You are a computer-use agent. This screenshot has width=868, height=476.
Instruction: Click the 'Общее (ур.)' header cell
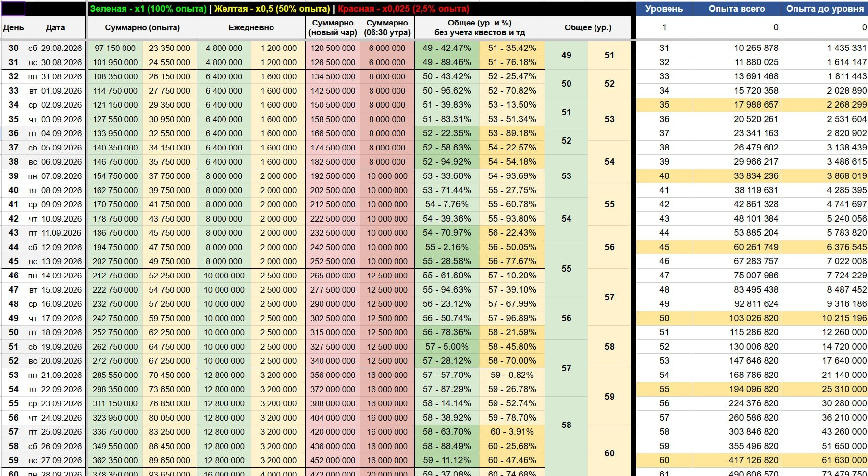588,28
